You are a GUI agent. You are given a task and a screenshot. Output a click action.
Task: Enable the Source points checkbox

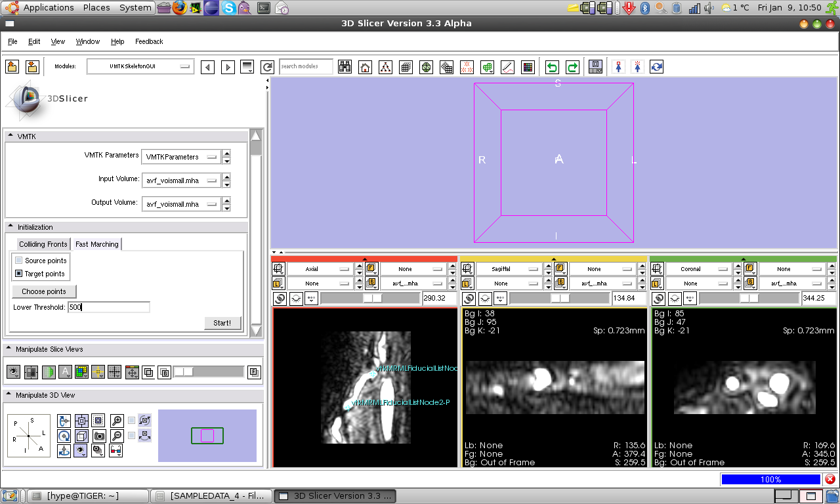point(19,261)
